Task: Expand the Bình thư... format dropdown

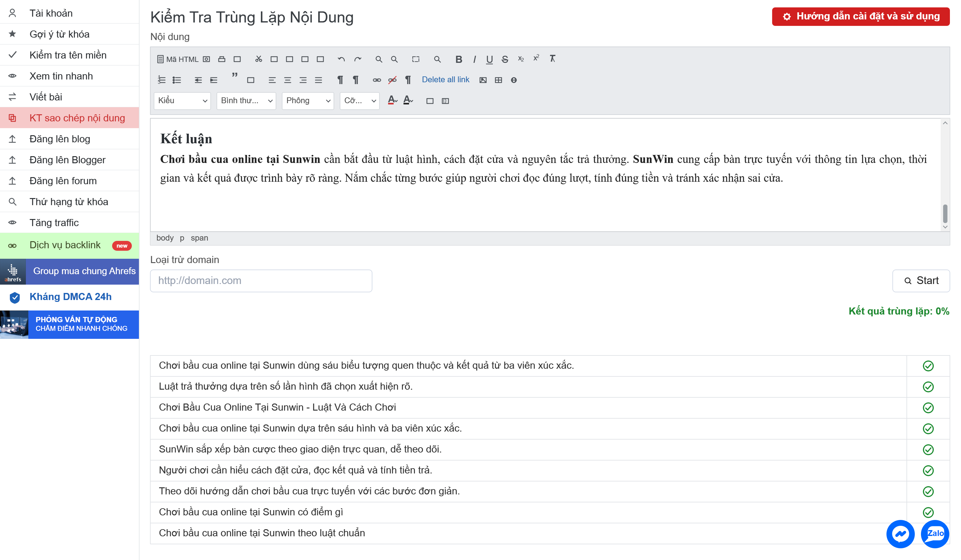Action: tap(246, 101)
